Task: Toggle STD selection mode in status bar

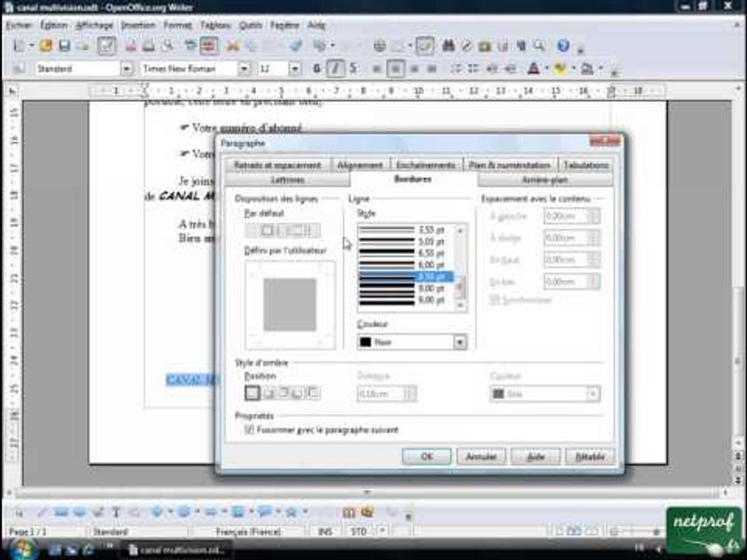Action: click(x=358, y=531)
